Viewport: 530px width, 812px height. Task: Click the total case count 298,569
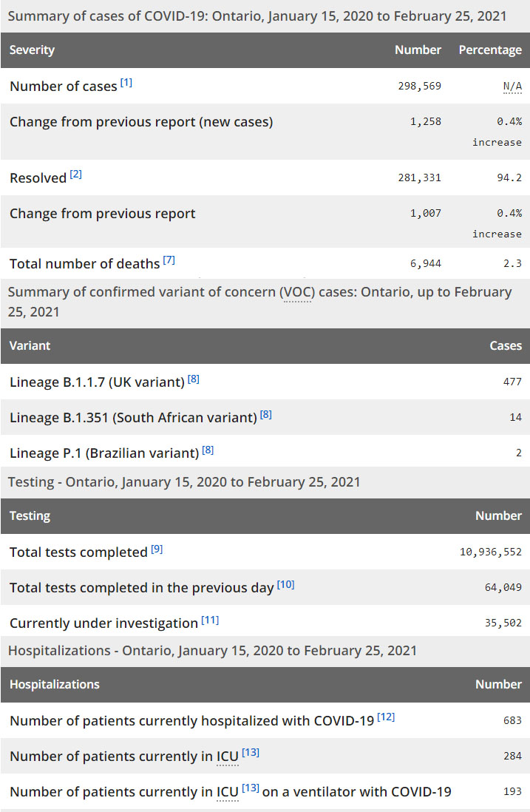point(418,87)
